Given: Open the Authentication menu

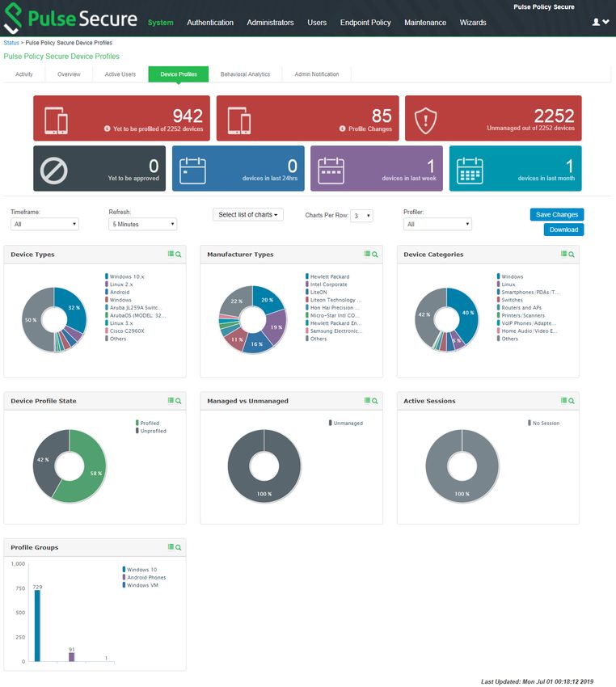Looking at the screenshot, I should (210, 23).
